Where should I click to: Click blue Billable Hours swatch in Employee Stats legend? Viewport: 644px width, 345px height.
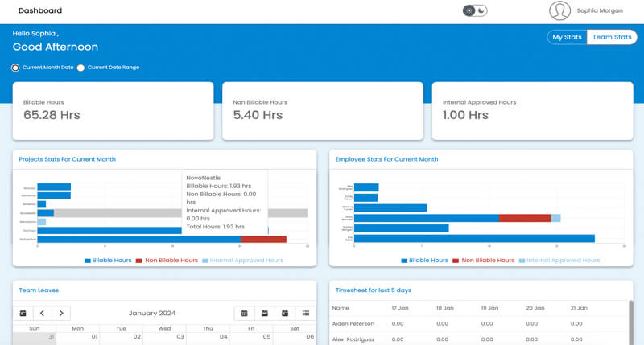[x=405, y=261]
